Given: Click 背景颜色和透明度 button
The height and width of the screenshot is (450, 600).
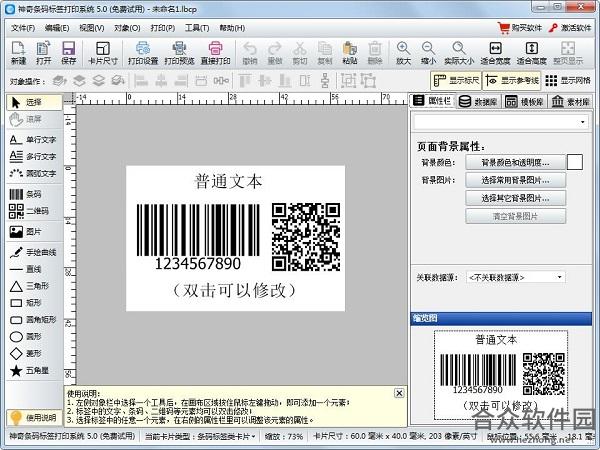Looking at the screenshot, I should [515, 162].
